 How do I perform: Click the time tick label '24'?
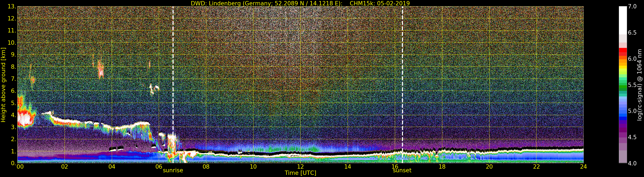pos(583,167)
